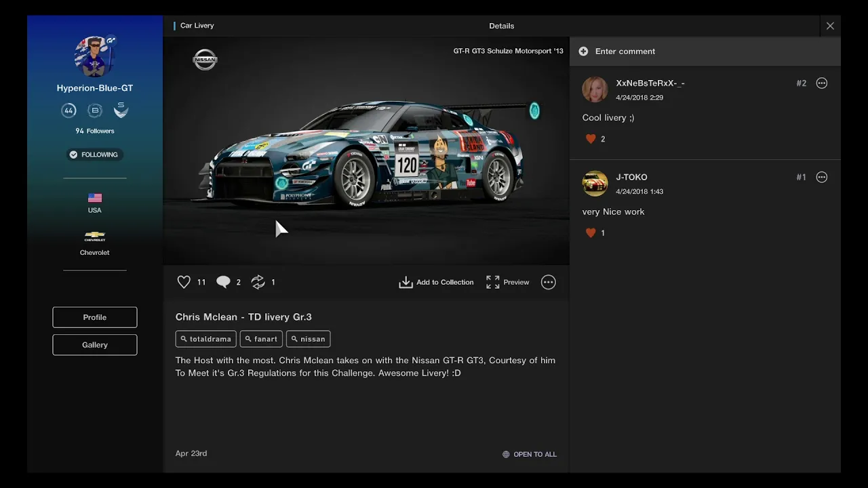Image resolution: width=868 pixels, height=488 pixels.
Task: Select the USA flag icon
Action: tap(95, 198)
